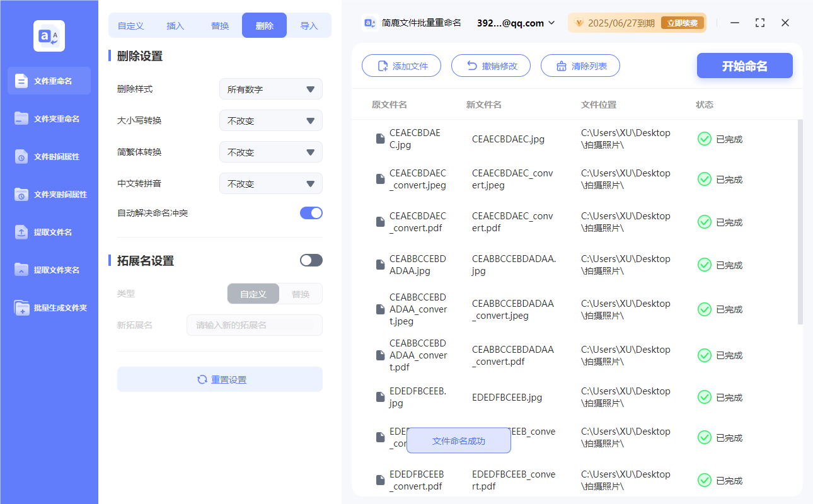Disable 自动解决命名冲突
This screenshot has height=504, width=813.
coord(311,214)
